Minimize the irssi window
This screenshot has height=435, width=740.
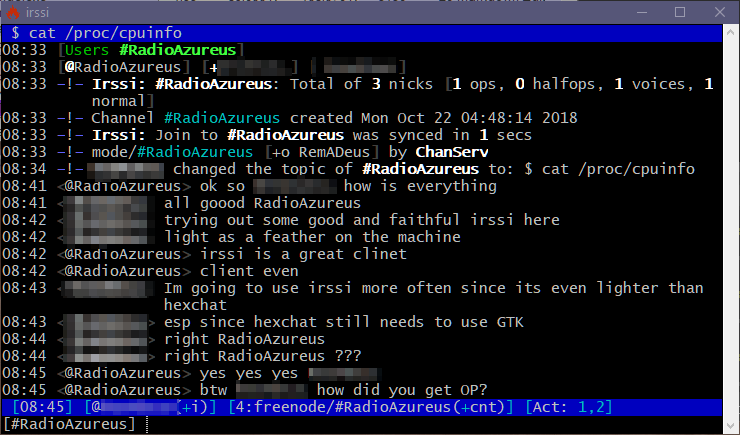(642, 12)
